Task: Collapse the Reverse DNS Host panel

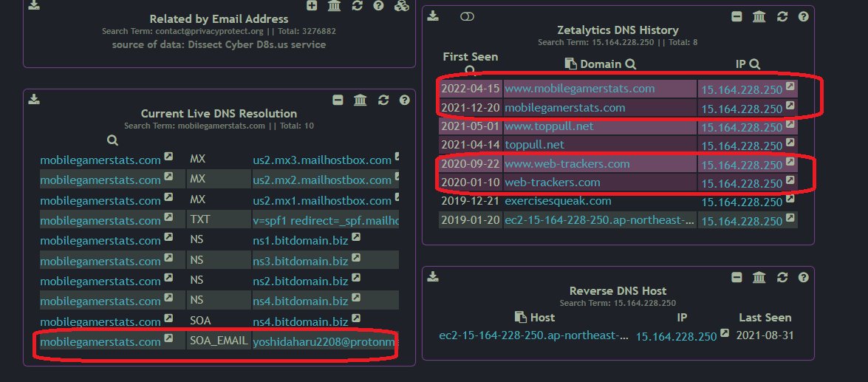Action: point(737,277)
